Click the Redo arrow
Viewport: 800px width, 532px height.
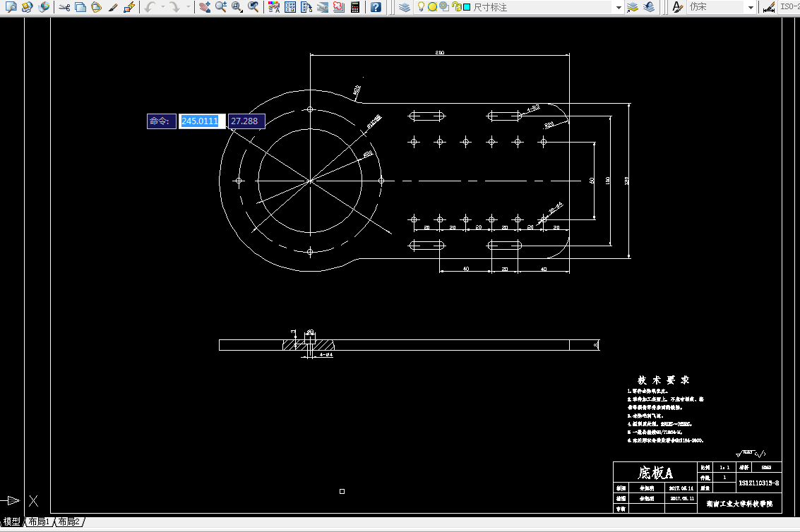(174, 7)
